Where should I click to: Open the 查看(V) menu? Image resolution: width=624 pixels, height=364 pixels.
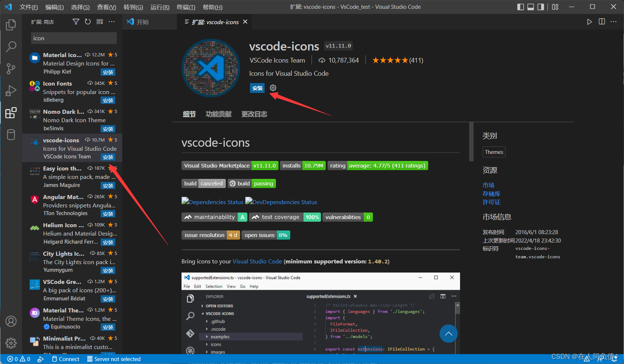107,7
